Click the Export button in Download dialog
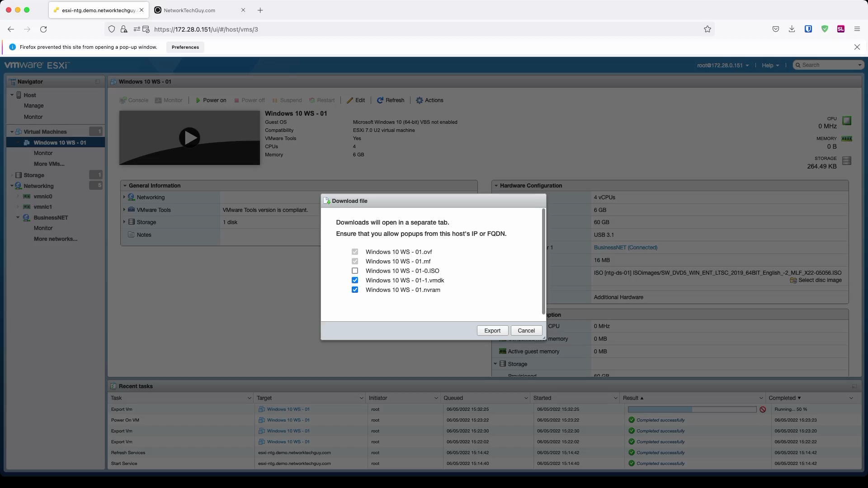The image size is (868, 488). [492, 331]
